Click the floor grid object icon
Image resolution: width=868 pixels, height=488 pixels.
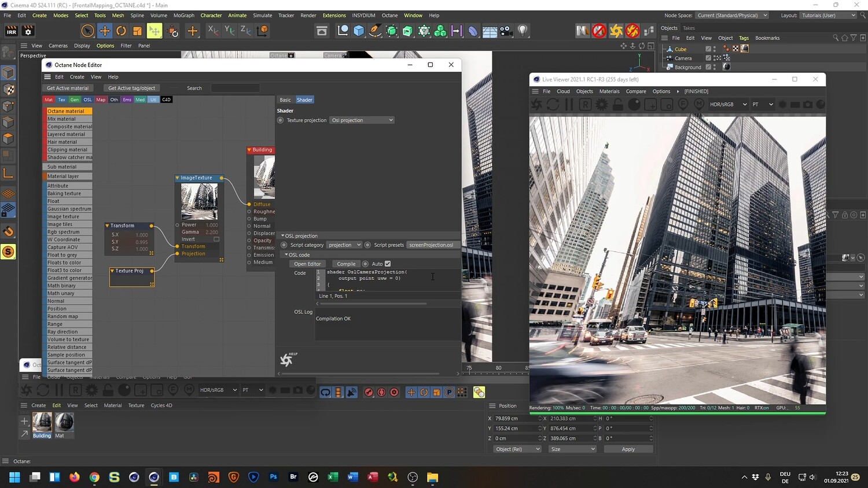pos(490,31)
